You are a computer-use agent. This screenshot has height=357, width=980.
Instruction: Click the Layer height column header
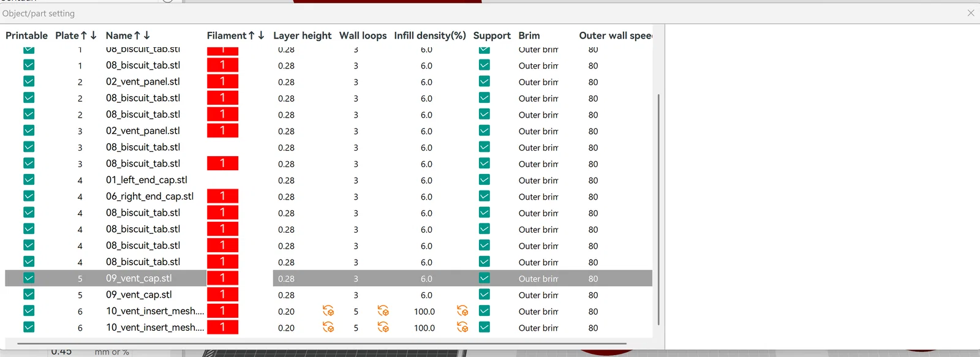303,36
